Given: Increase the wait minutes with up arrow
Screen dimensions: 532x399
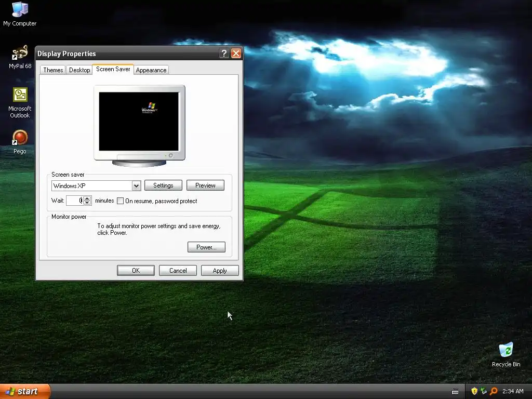Looking at the screenshot, I should [87, 198].
